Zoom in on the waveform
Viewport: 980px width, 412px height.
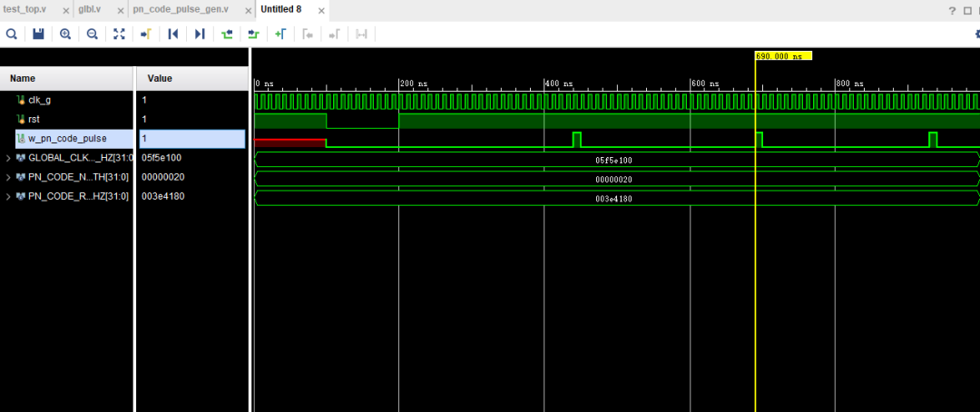(x=65, y=34)
